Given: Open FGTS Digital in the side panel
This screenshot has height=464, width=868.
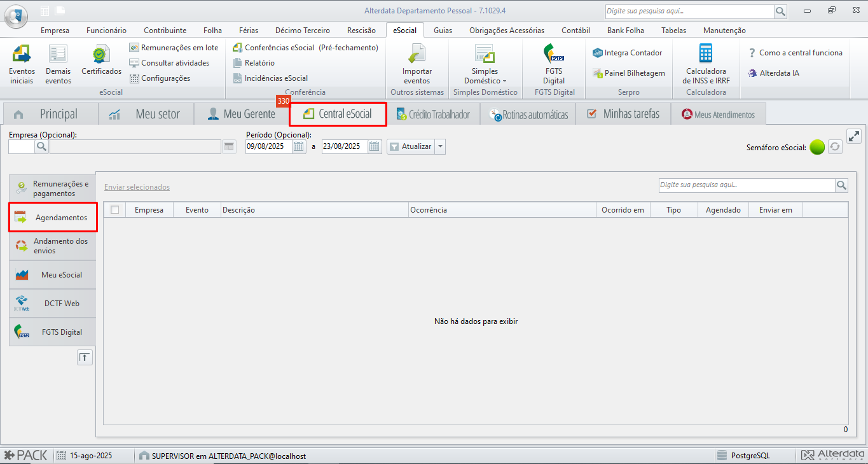Looking at the screenshot, I should tap(52, 332).
